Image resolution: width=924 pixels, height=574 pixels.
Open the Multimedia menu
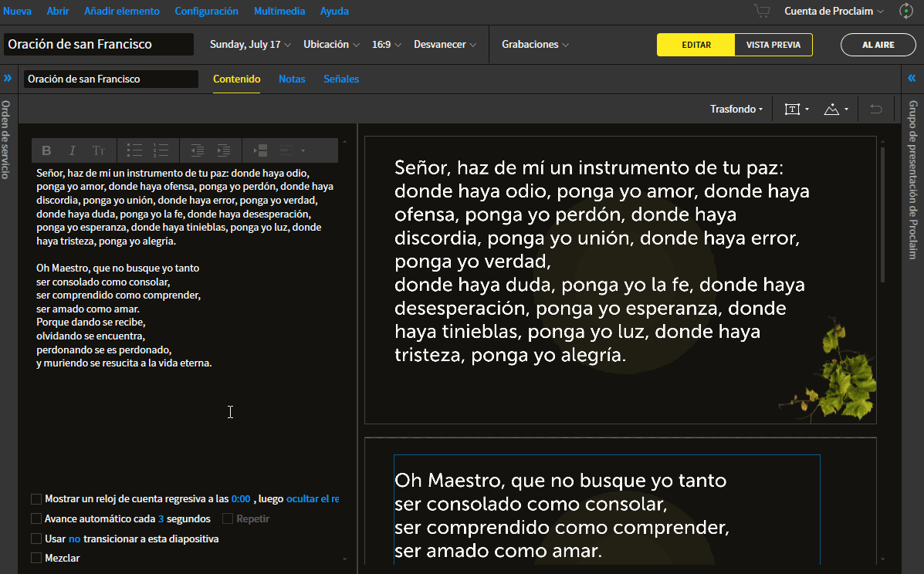point(279,11)
